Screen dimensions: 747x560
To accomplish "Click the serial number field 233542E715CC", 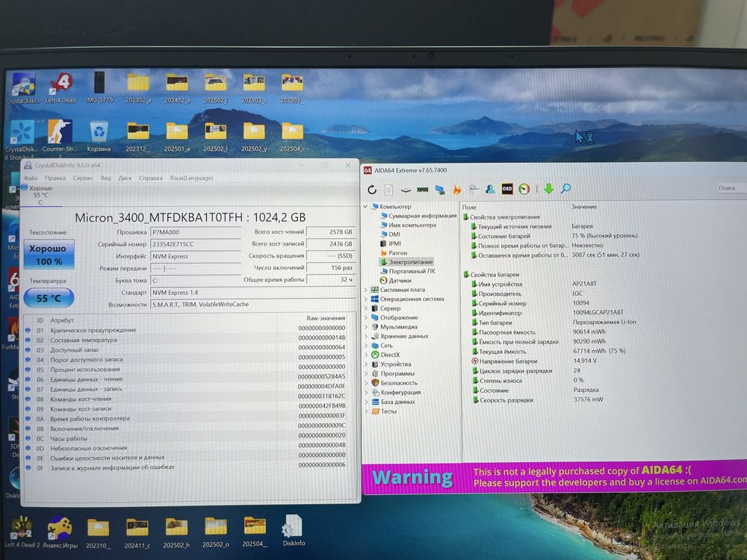I will coord(195,244).
